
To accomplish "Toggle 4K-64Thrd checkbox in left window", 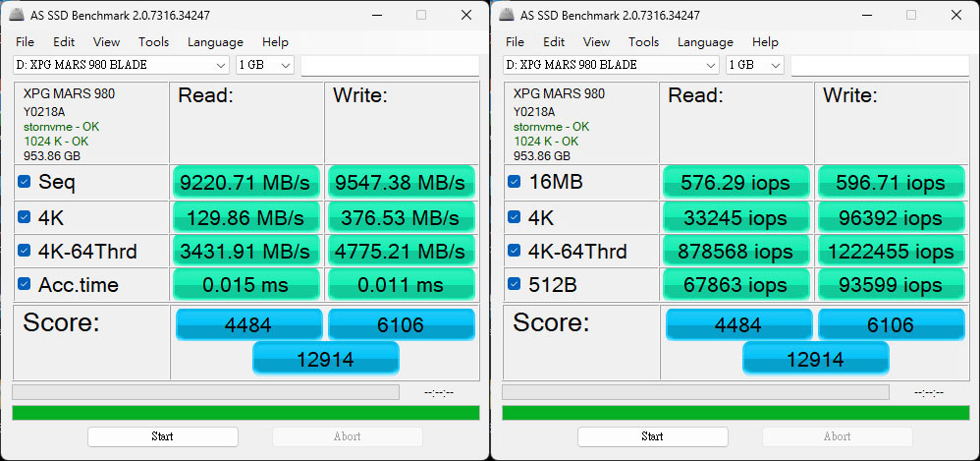I will click(x=25, y=251).
